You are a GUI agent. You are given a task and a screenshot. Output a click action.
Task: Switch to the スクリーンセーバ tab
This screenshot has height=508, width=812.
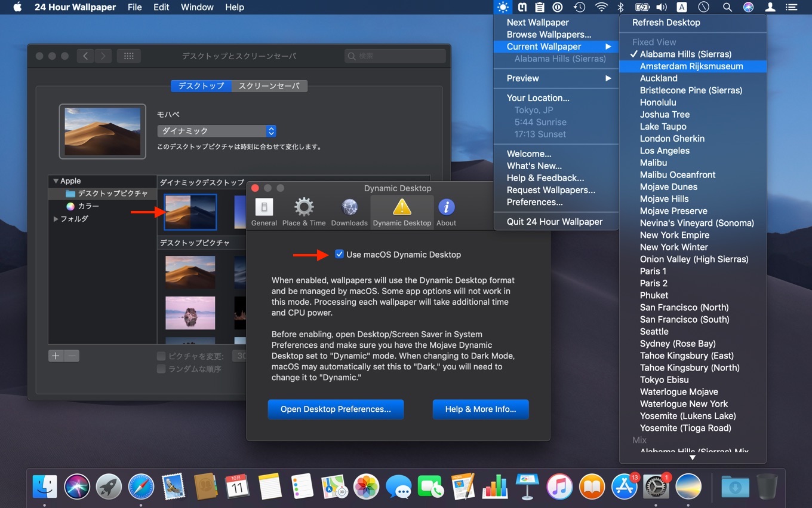pyautogui.click(x=269, y=86)
